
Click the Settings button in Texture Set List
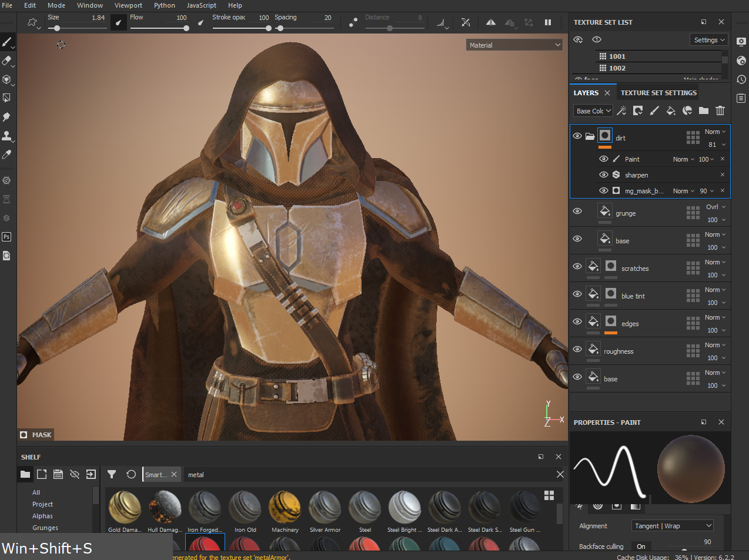pos(708,40)
